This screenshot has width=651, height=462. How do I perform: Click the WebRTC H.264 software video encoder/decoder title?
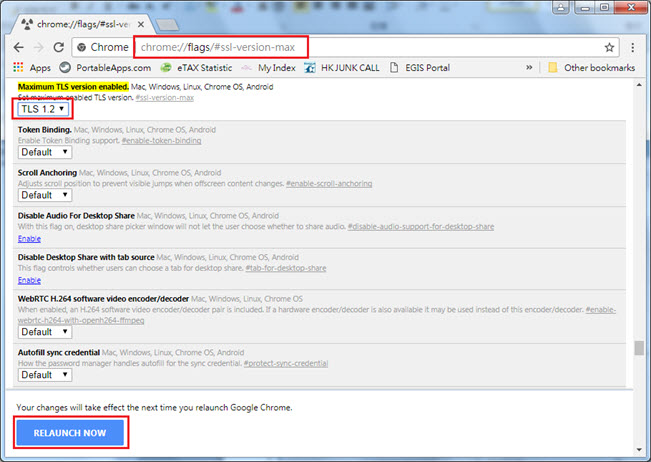click(103, 299)
